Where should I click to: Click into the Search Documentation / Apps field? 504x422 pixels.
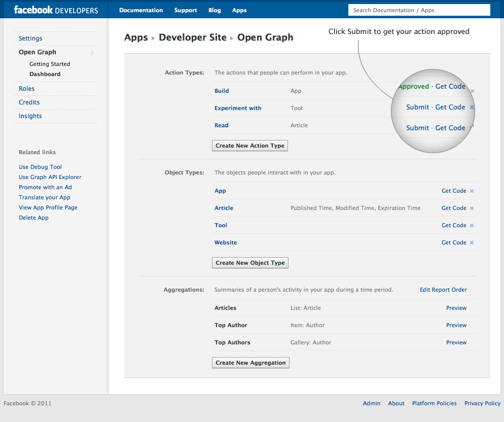pos(419,10)
